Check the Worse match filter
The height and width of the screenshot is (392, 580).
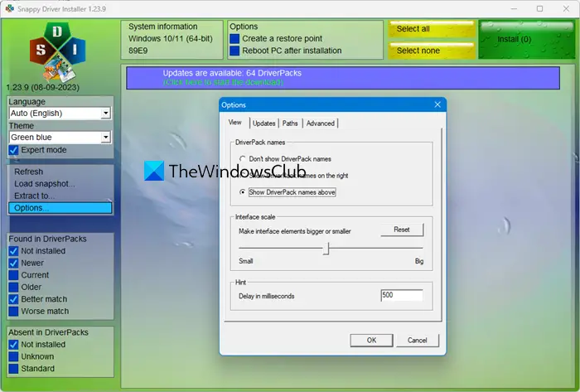click(x=13, y=312)
